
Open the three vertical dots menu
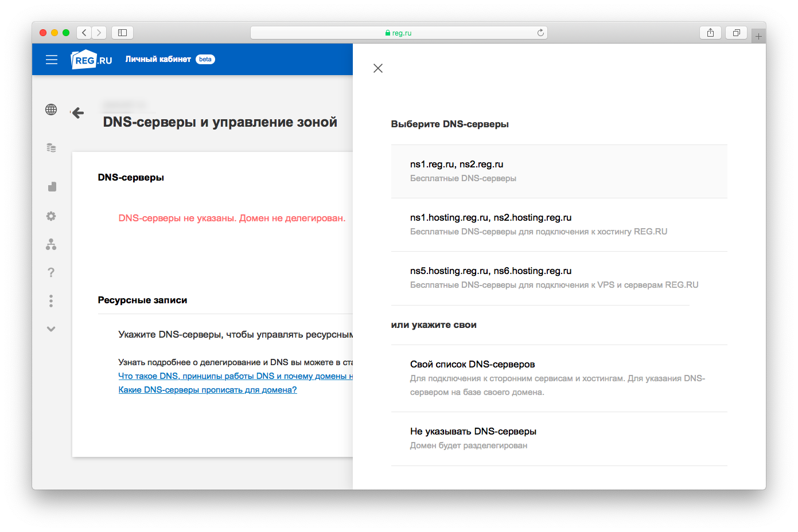click(x=51, y=301)
